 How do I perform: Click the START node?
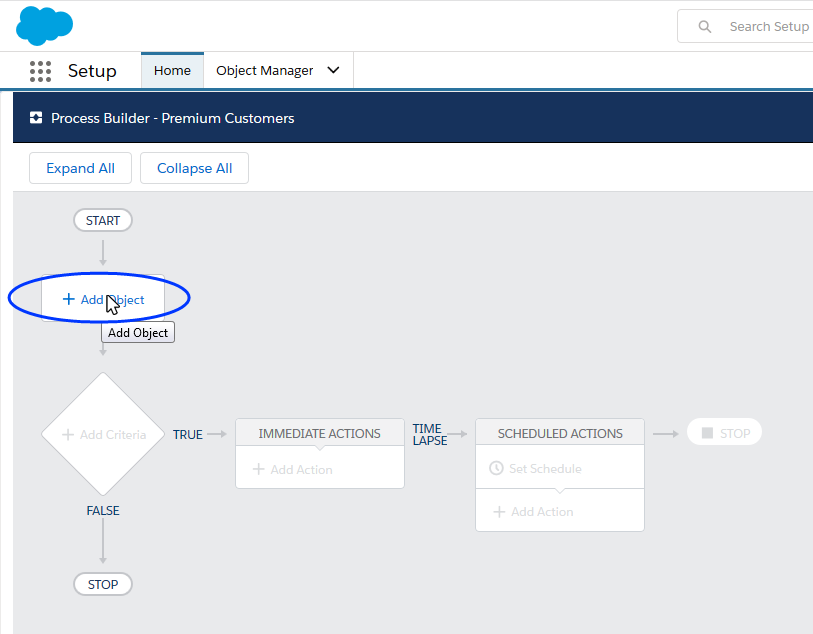pyautogui.click(x=103, y=220)
